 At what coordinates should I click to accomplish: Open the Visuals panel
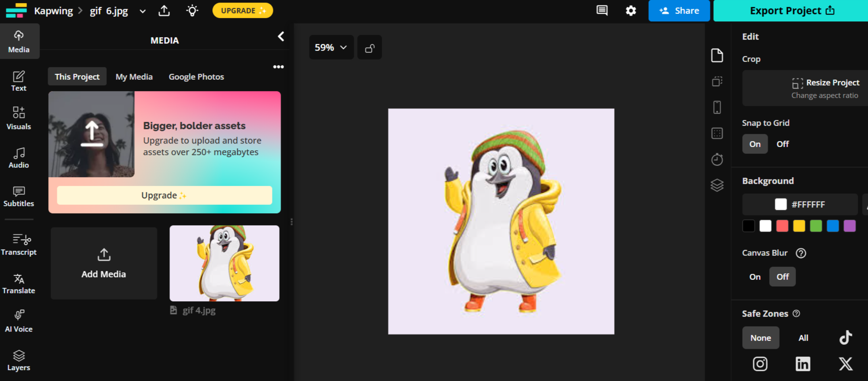pos(19,118)
